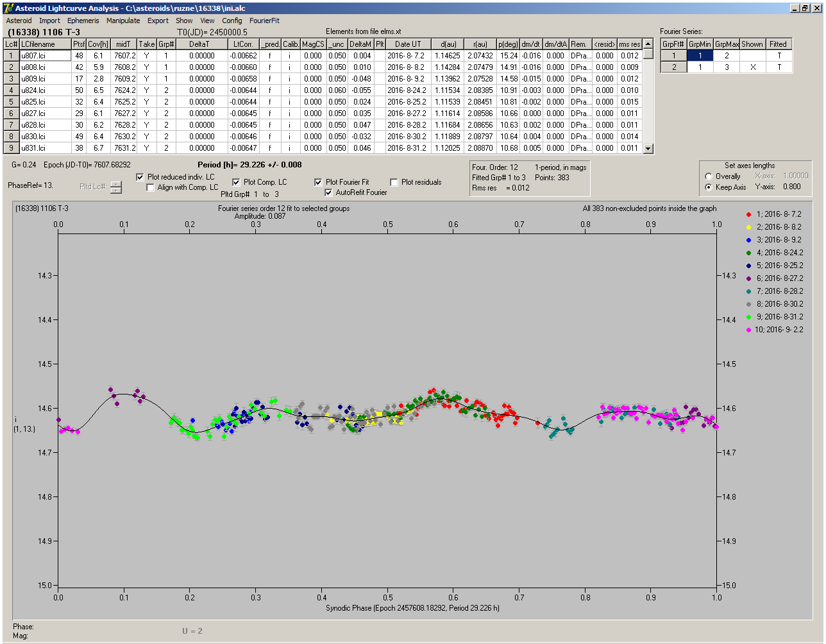826x644 pixels.
Task: Open the Asteroid menu
Action: [19, 21]
